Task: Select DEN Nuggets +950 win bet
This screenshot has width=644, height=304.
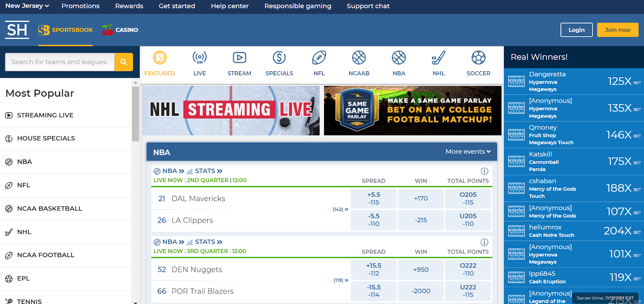Action: coord(421,269)
